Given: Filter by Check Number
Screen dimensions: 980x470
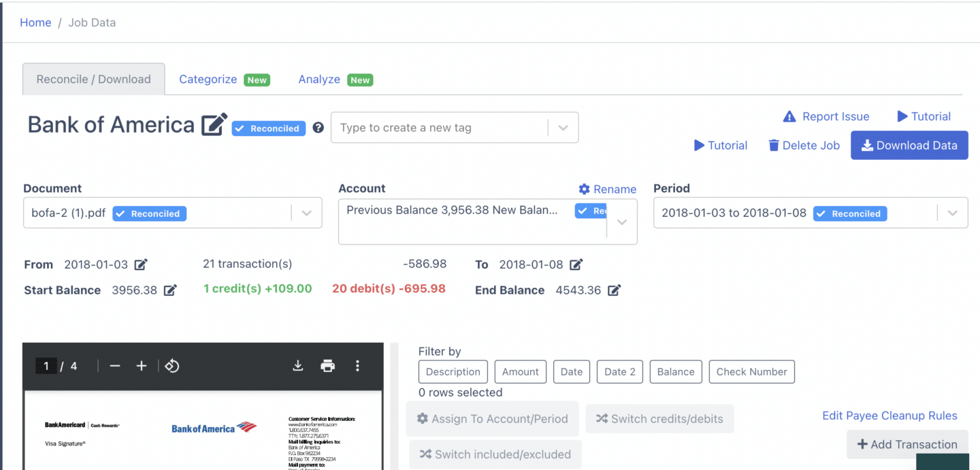Looking at the screenshot, I should tap(752, 372).
